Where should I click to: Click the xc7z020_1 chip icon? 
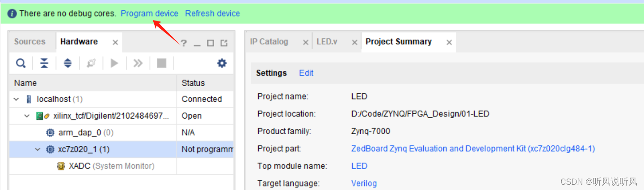[51, 149]
